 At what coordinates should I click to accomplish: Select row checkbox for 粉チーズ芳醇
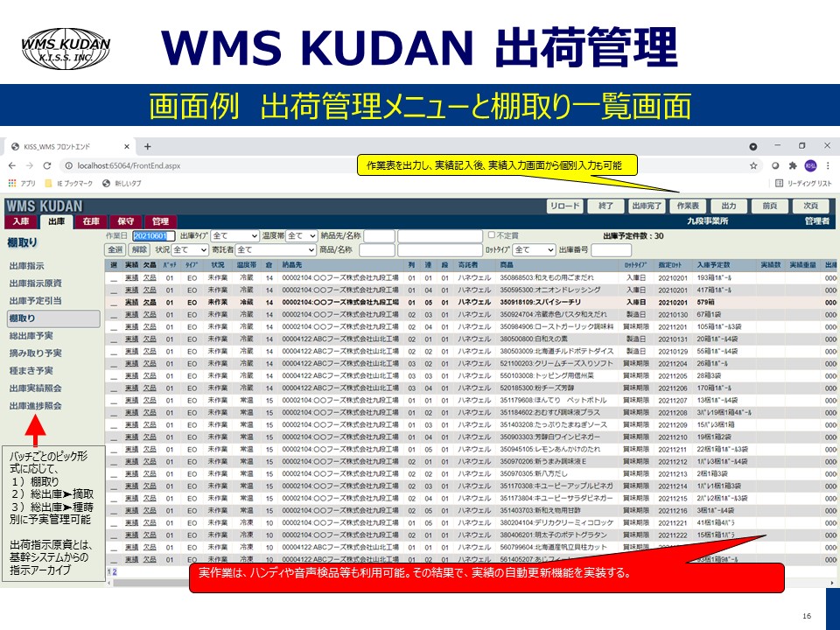114,390
